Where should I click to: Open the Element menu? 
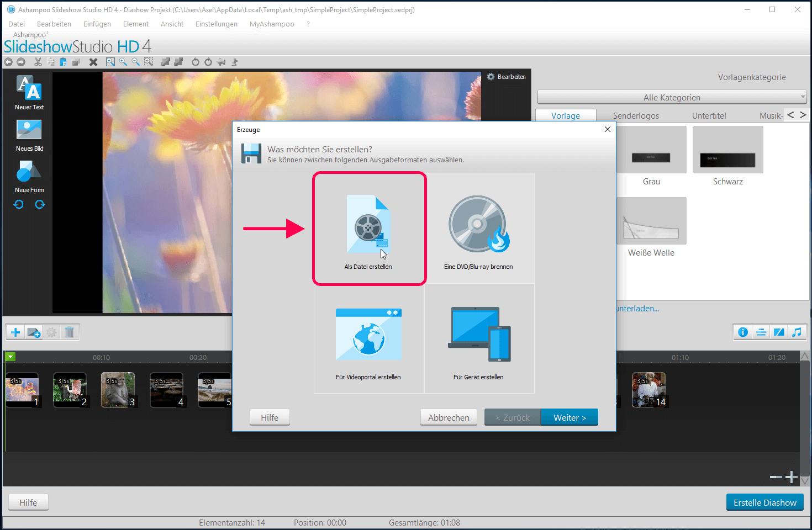point(136,24)
